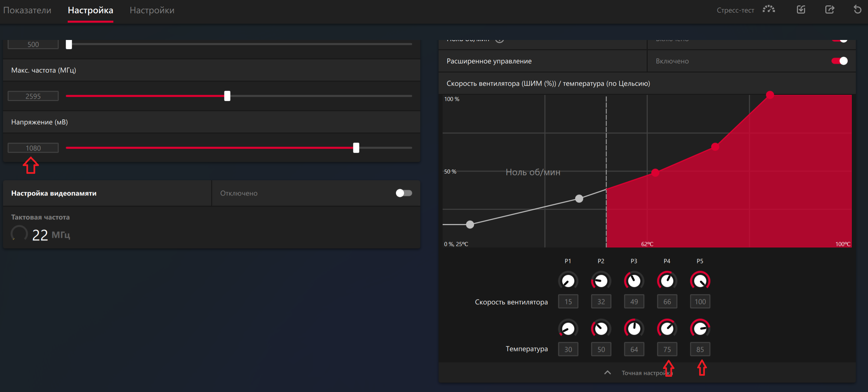Click the P3 temperature dial knob
The height and width of the screenshot is (392, 868).
click(x=634, y=328)
